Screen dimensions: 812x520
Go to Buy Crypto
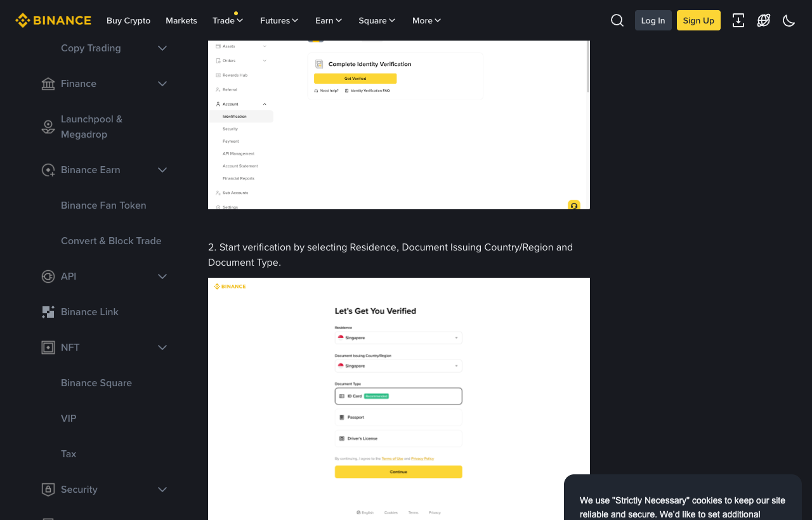[x=129, y=20]
